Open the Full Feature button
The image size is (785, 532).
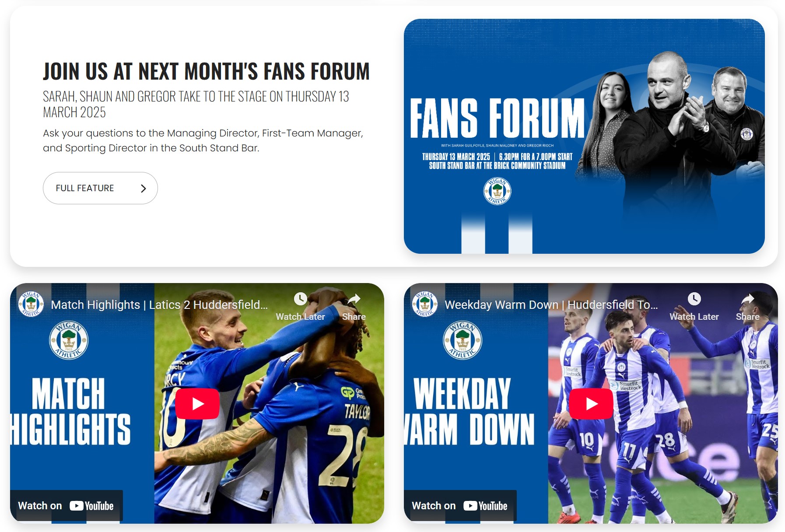click(100, 188)
